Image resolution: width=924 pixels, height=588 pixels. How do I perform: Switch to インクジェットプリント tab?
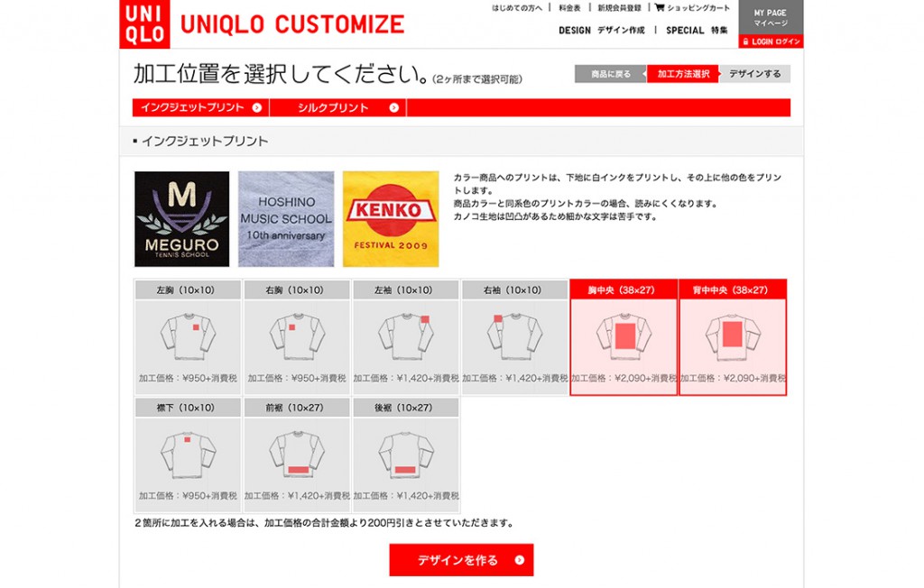(x=200, y=107)
